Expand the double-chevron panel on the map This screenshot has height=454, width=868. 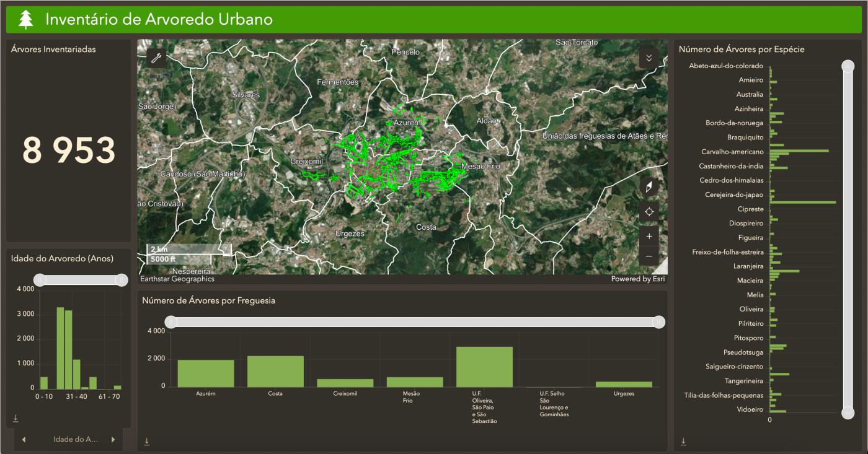(649, 58)
